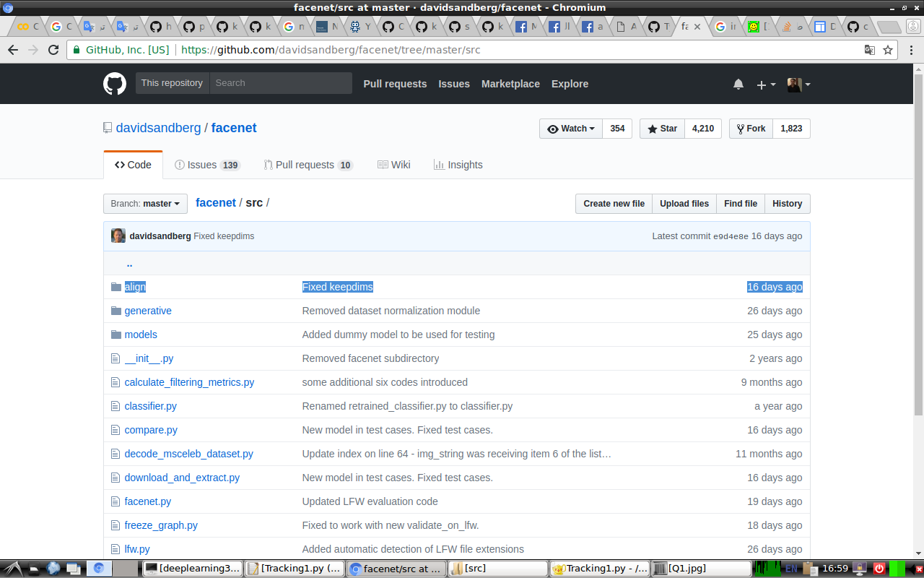Click the Create new file button

click(x=614, y=204)
